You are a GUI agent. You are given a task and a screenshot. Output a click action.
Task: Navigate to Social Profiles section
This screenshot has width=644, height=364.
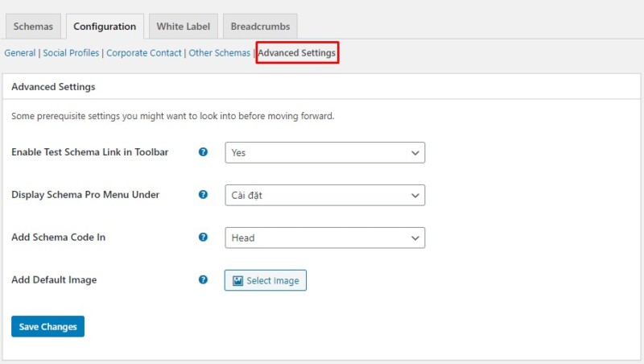[x=72, y=53]
